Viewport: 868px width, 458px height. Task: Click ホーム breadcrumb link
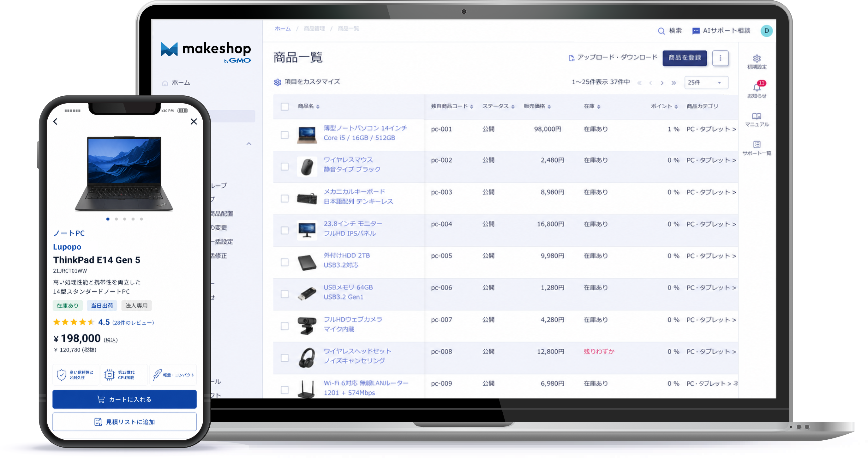pyautogui.click(x=282, y=29)
